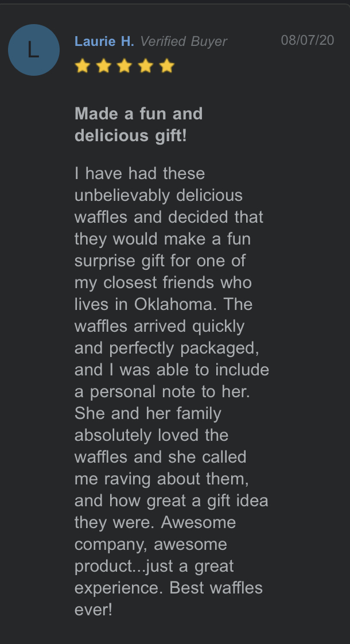Click the review date 08/07/20
This screenshot has height=644, width=350.
(x=308, y=40)
